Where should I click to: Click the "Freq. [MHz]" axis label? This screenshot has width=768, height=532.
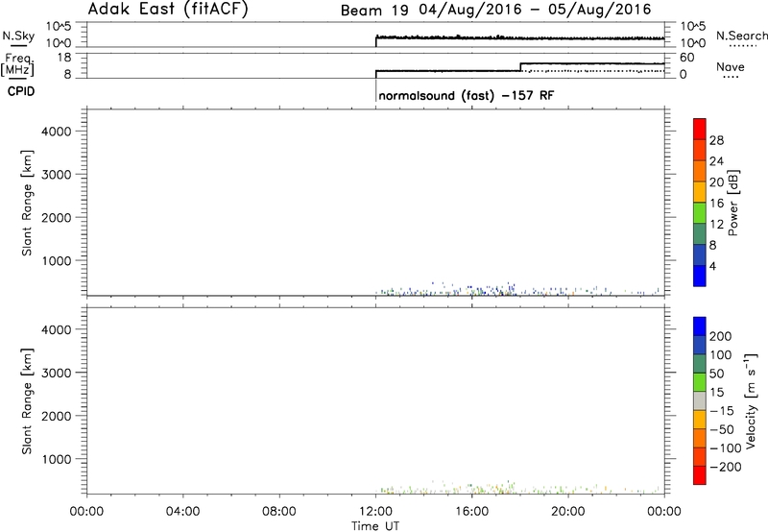click(x=18, y=65)
